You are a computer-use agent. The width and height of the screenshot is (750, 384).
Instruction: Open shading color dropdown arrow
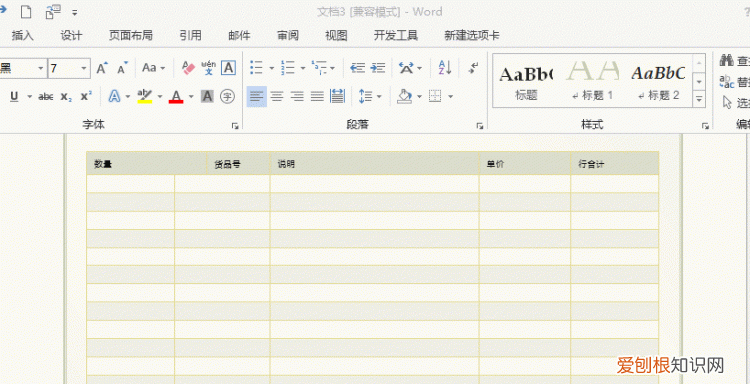[x=419, y=97]
